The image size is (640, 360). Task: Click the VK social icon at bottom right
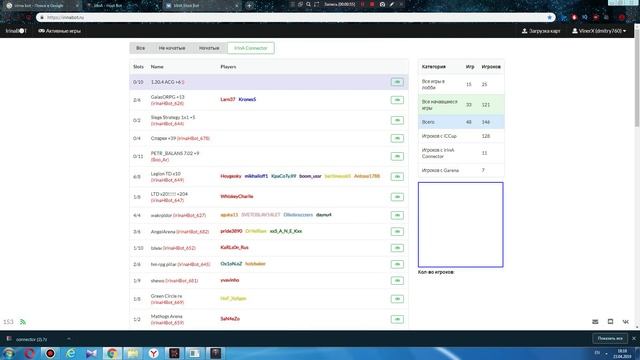625,322
